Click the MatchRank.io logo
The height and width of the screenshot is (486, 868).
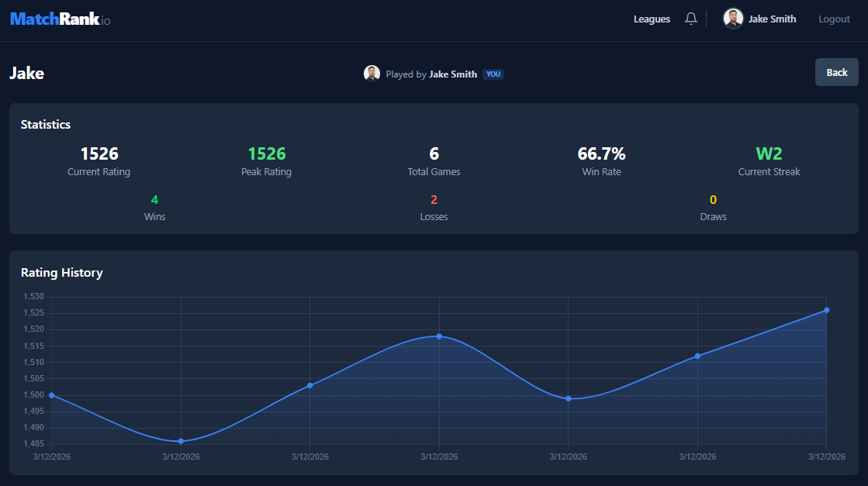[x=59, y=18]
